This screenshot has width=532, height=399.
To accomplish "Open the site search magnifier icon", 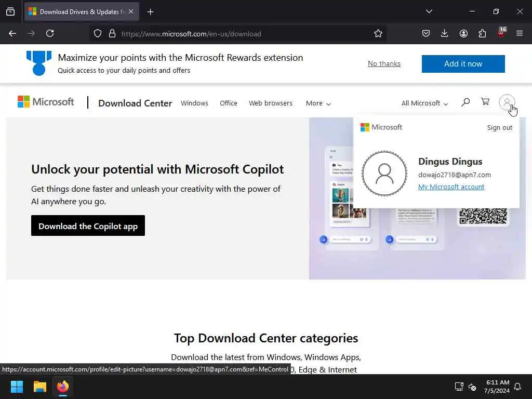I will [x=465, y=102].
